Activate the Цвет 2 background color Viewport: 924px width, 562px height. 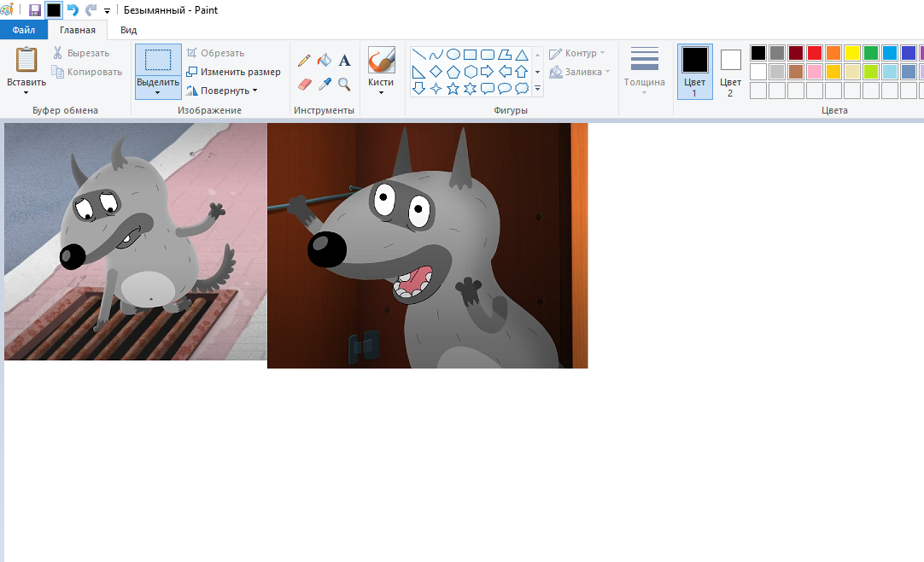point(731,71)
